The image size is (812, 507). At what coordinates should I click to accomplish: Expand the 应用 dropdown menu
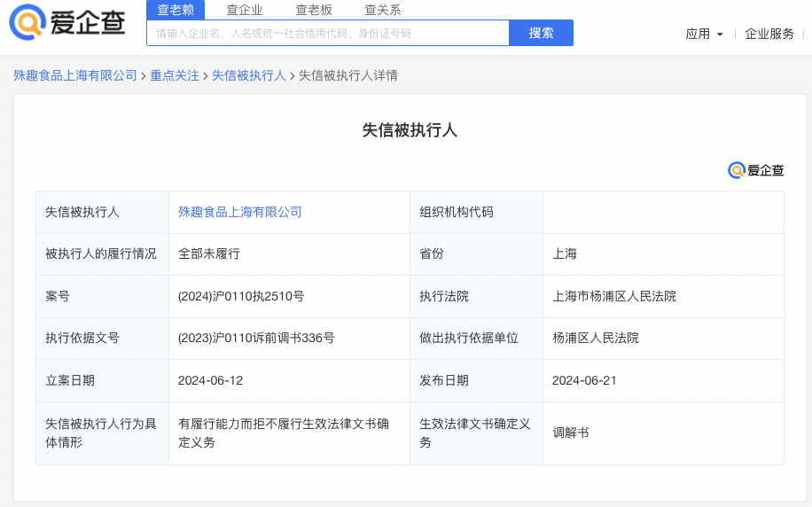pos(704,35)
